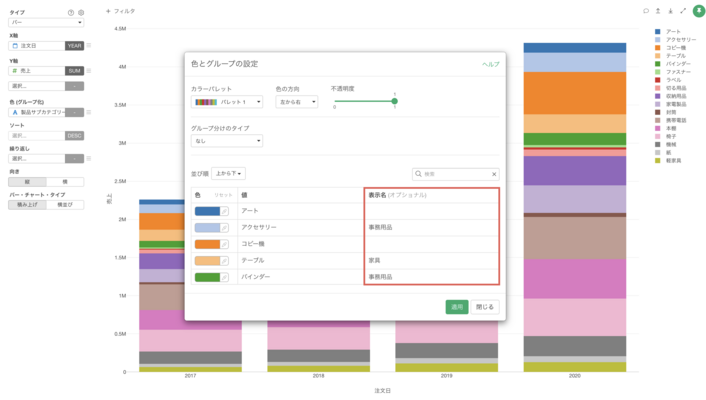Open the color palette dropdown パレット 1
Screen dimensions: 706x400
227,102
